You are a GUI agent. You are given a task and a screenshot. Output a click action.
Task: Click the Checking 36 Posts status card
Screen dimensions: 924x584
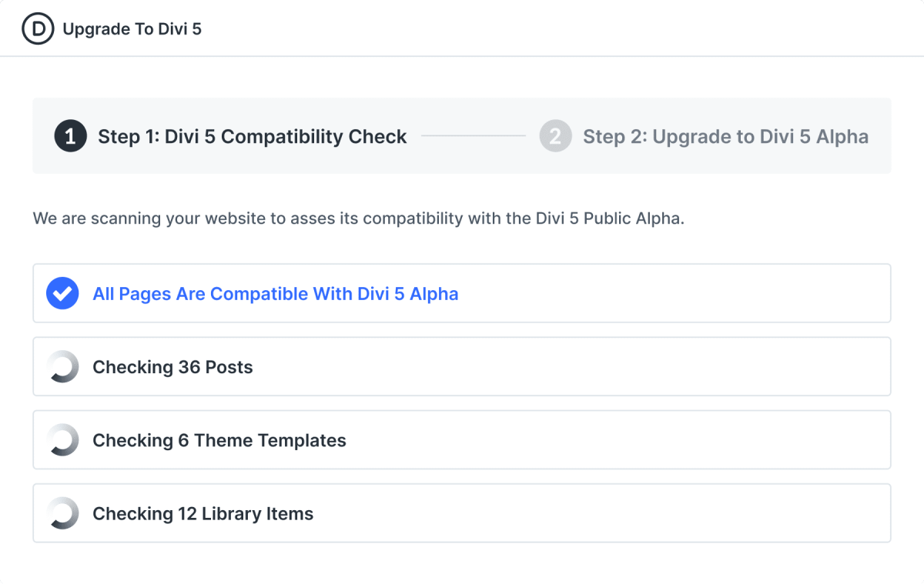(x=462, y=367)
